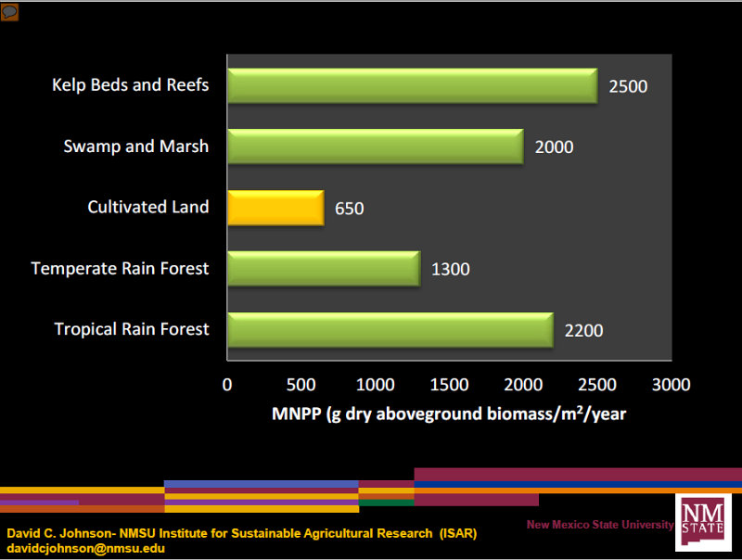
Task: Click the Tropical Rain Forest bar
Action: point(390,329)
